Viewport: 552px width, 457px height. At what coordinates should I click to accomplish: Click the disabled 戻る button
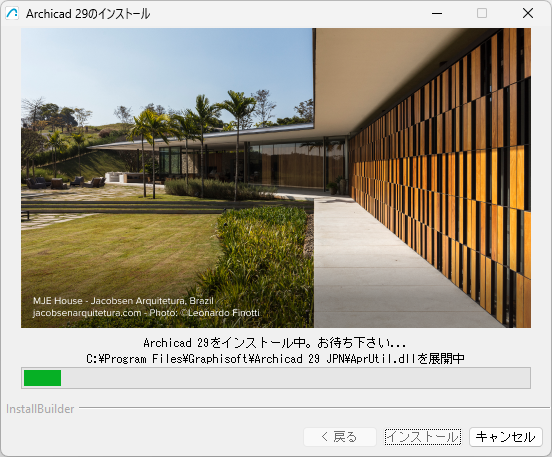(340, 437)
